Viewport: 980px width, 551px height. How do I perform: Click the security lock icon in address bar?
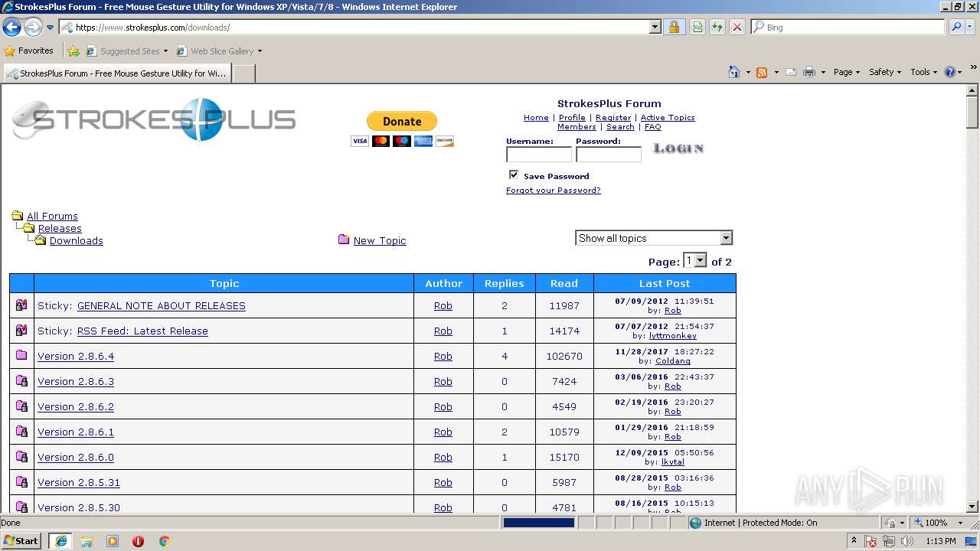pos(674,27)
